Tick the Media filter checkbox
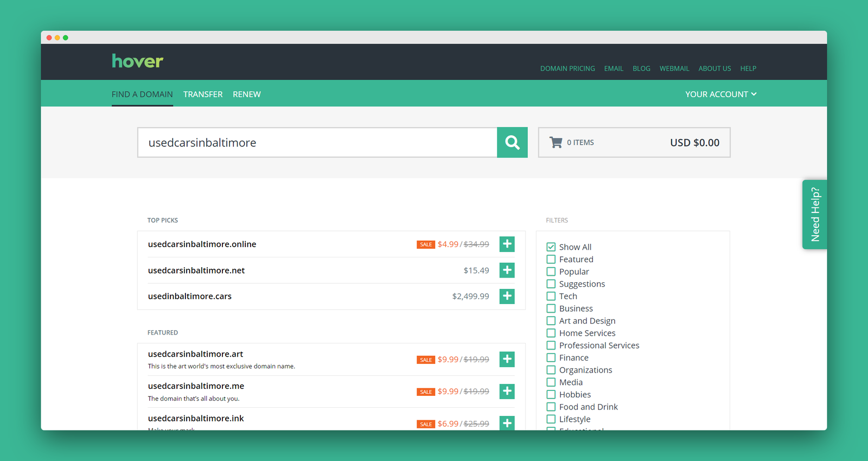The image size is (868, 461). (551, 382)
